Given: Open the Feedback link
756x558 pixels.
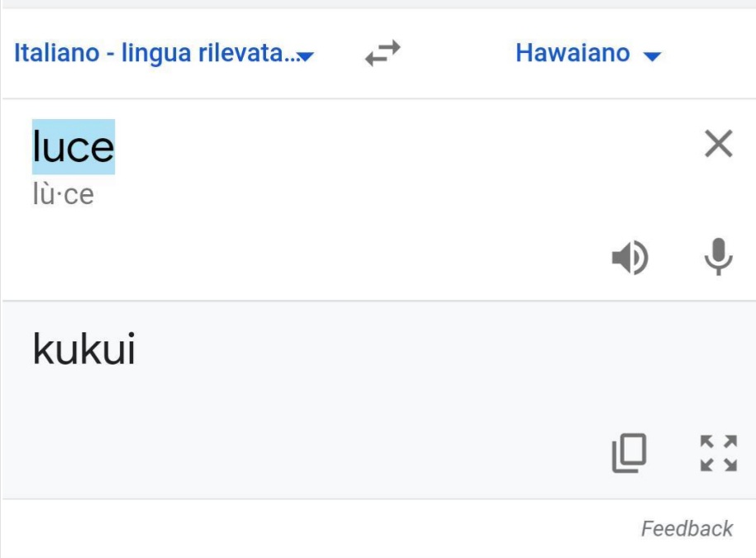Looking at the screenshot, I should tap(687, 529).
